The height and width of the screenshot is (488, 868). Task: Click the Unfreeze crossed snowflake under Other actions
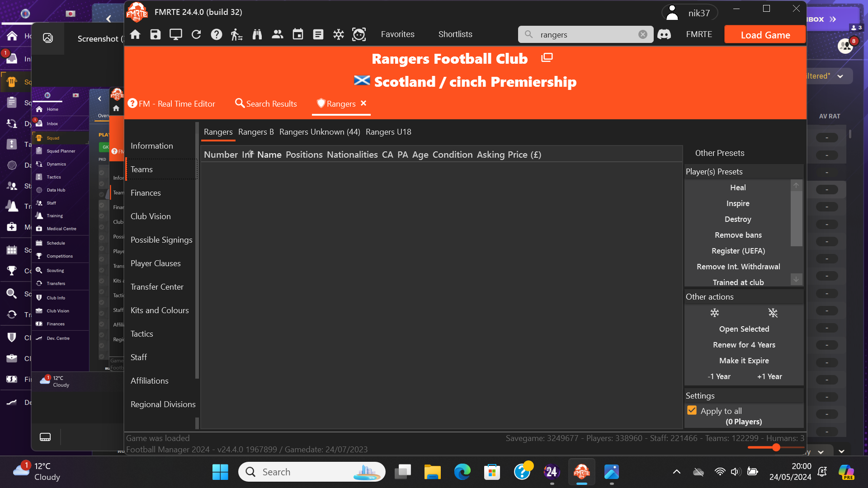tap(773, 313)
